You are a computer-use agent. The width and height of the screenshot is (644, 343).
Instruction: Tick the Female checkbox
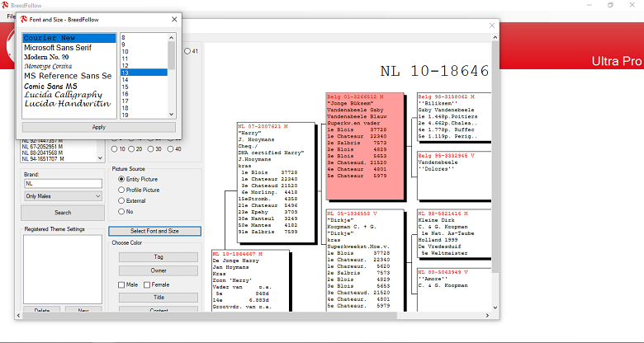click(148, 284)
